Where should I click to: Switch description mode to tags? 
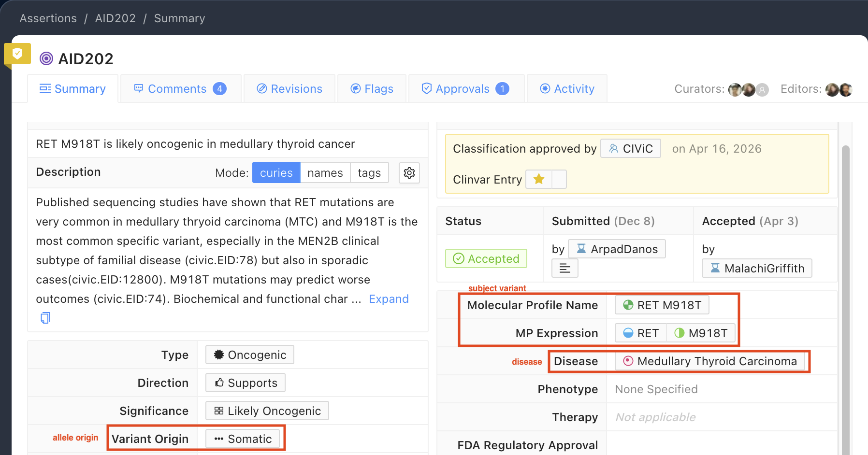(369, 173)
